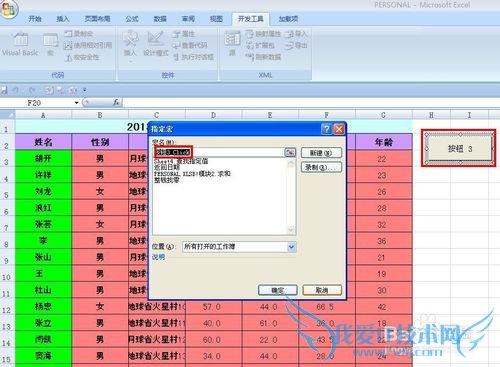The image size is (500, 367).
Task: Switch to the 开始 ribbon tab
Action: pos(35,19)
